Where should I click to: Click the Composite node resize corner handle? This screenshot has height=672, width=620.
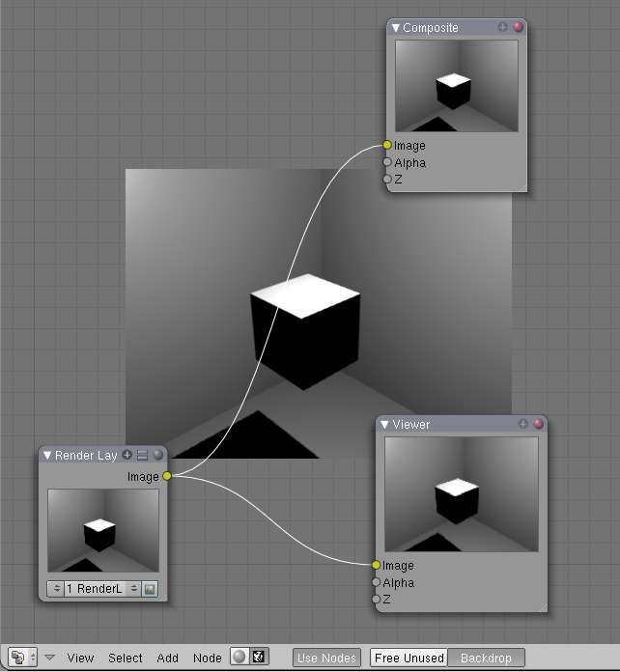[x=522, y=187]
